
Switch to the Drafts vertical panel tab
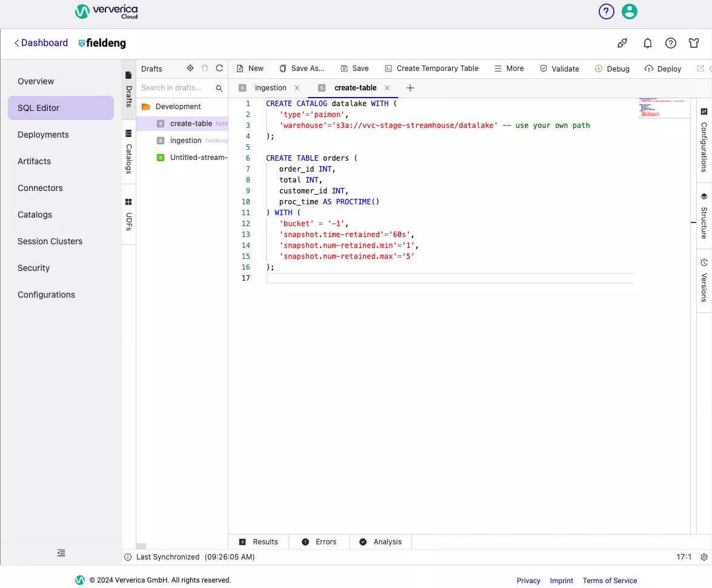click(129, 90)
